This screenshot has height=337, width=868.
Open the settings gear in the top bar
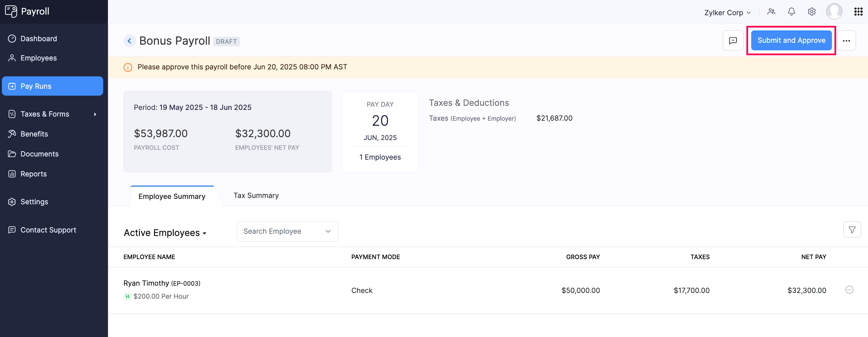click(x=811, y=12)
